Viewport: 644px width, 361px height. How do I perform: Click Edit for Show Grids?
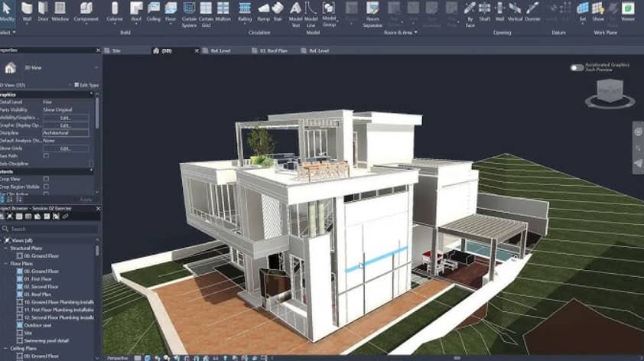point(66,148)
